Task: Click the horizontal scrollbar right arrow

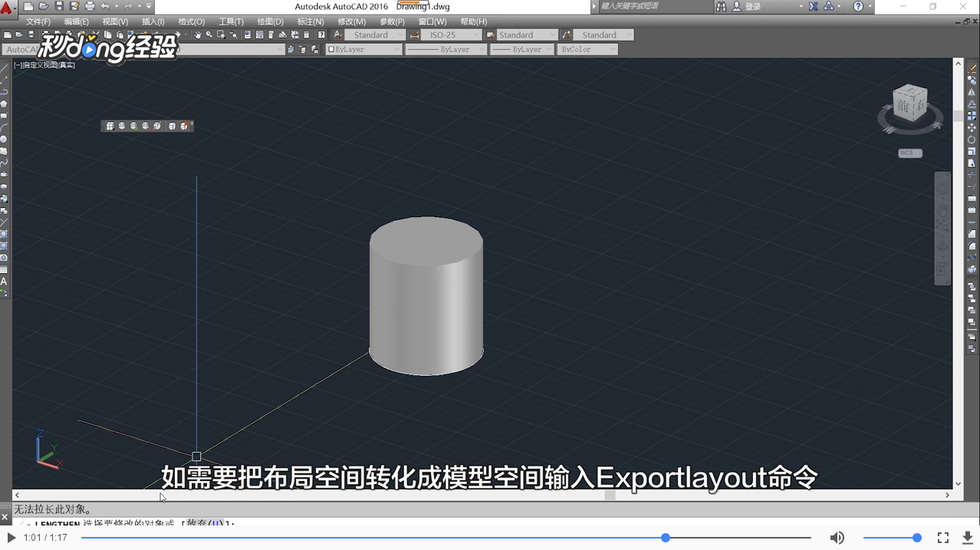Action: [x=947, y=496]
